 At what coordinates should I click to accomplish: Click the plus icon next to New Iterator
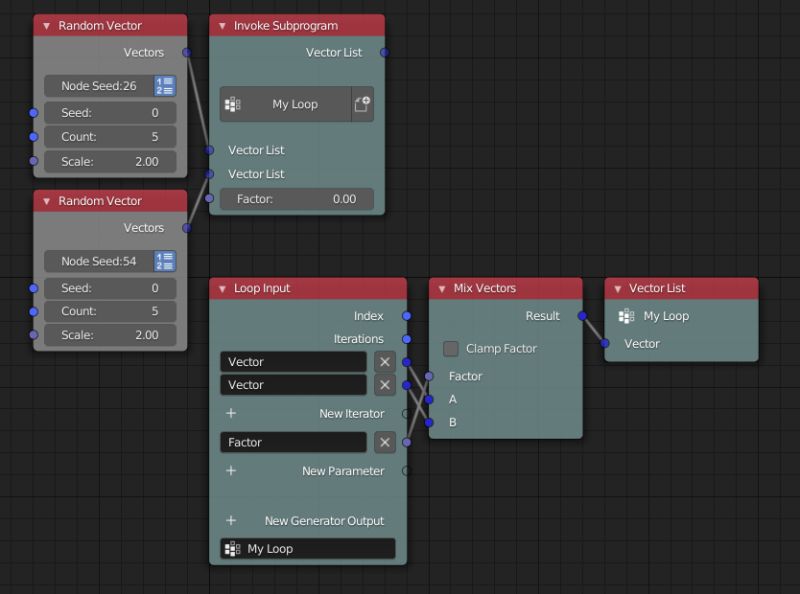tap(231, 413)
